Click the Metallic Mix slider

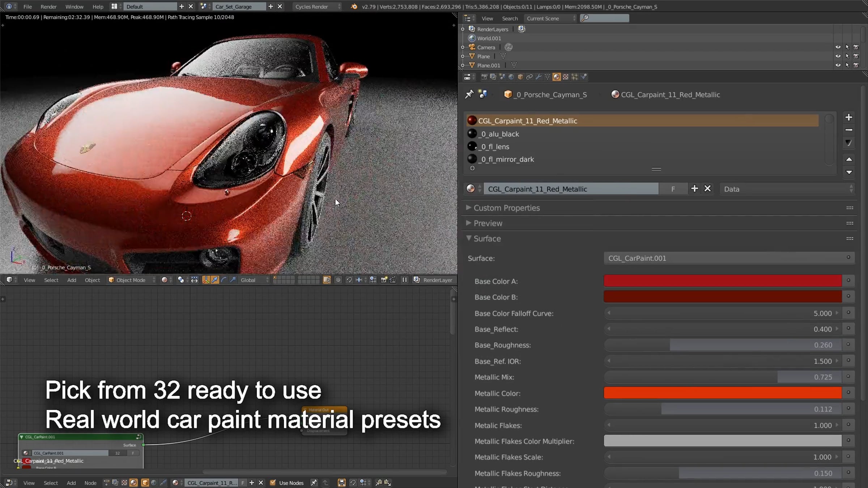[x=723, y=377]
